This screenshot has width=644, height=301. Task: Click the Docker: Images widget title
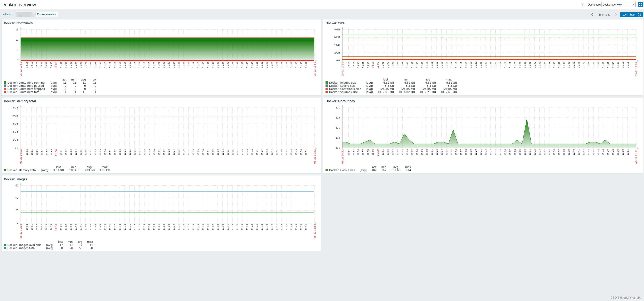pyautogui.click(x=16, y=179)
